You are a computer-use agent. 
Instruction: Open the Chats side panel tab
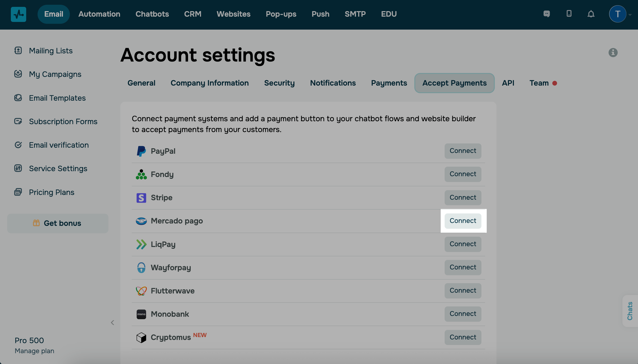[630, 311]
